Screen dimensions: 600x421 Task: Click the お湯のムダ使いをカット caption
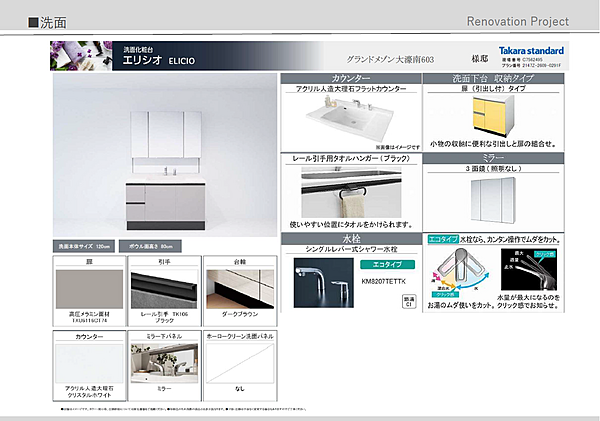pyautogui.click(x=462, y=305)
